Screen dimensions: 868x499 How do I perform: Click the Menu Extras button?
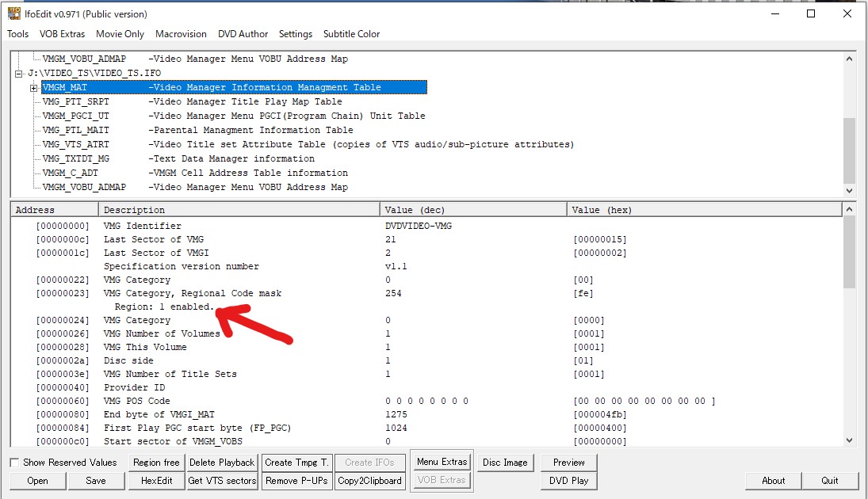442,462
